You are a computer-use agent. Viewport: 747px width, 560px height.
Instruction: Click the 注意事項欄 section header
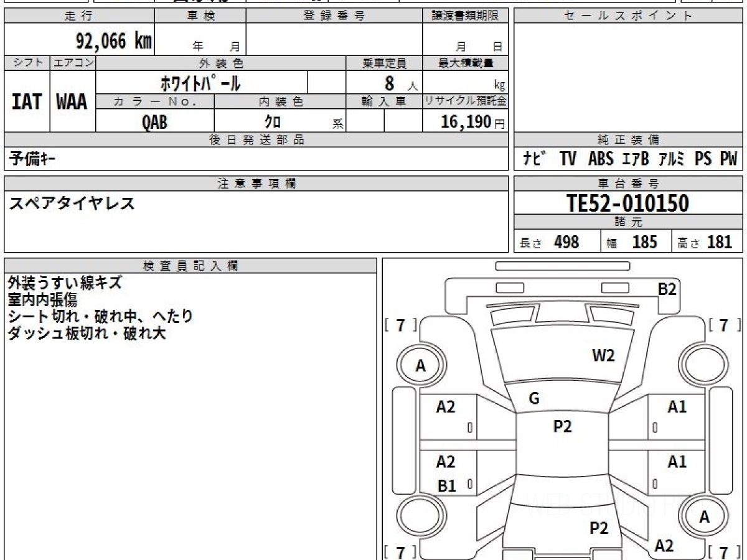(256, 184)
